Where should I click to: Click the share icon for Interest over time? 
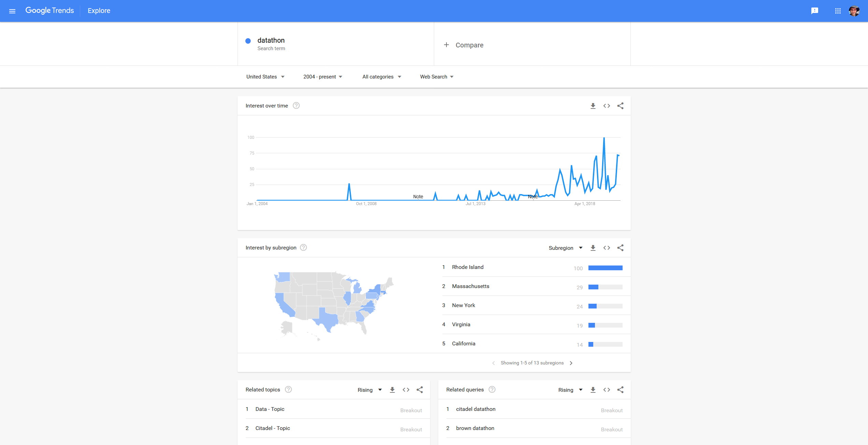(x=620, y=105)
